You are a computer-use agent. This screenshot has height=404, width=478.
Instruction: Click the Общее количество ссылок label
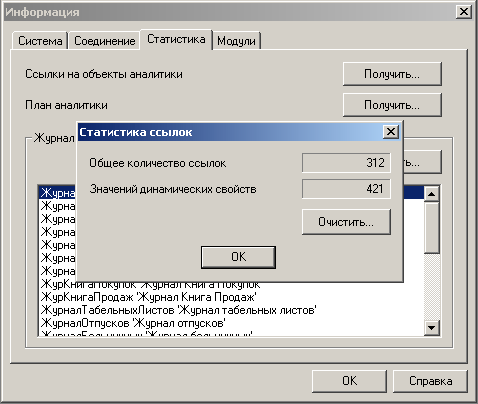pos(157,163)
